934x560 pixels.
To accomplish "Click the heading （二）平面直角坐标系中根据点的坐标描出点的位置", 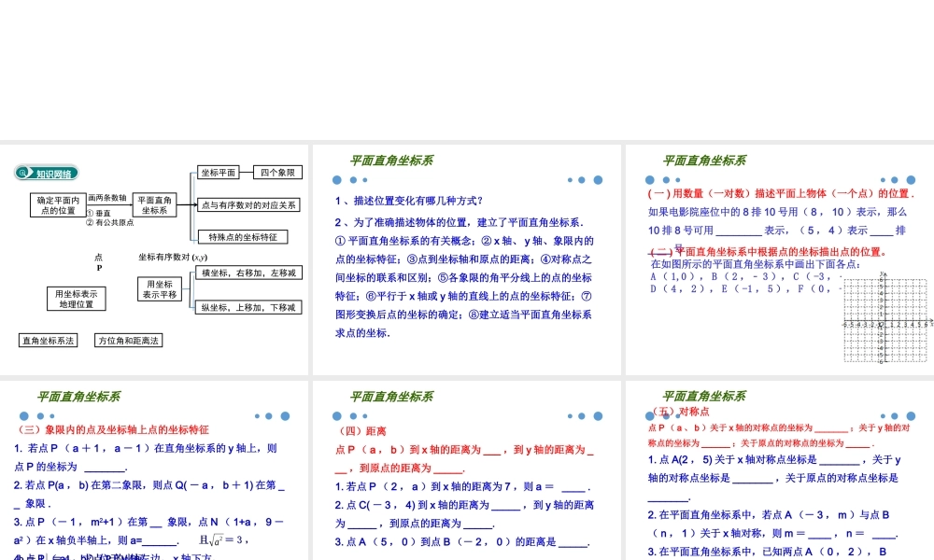I will (766, 249).
